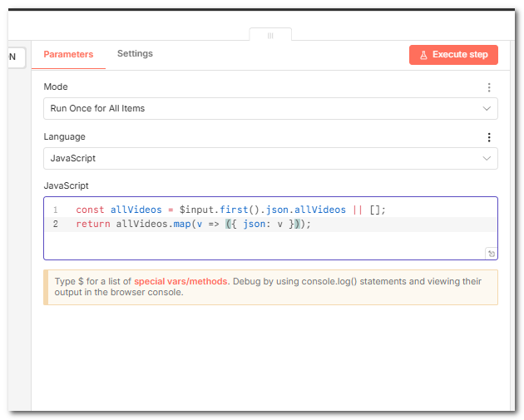Image resolution: width=524 pixels, height=420 pixels.
Task: Click the '$input' token in the code
Action: [x=196, y=210]
